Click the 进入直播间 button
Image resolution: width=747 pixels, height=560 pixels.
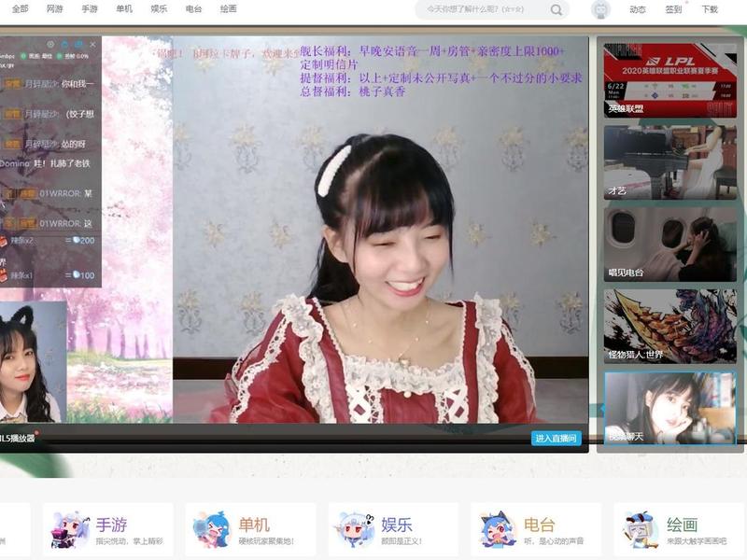[x=556, y=438]
